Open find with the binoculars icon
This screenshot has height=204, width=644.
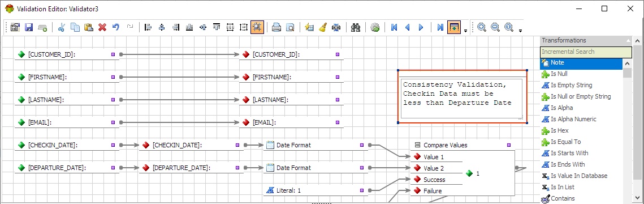point(356,28)
